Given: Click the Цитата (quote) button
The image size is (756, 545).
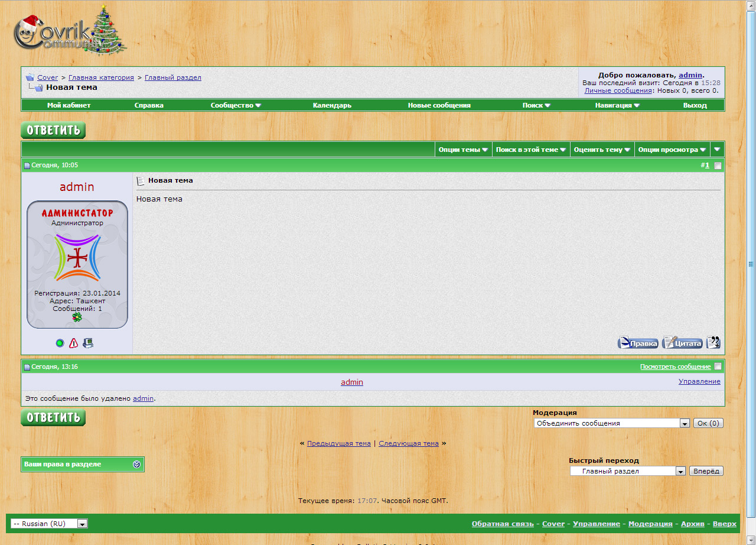Looking at the screenshot, I should [682, 343].
